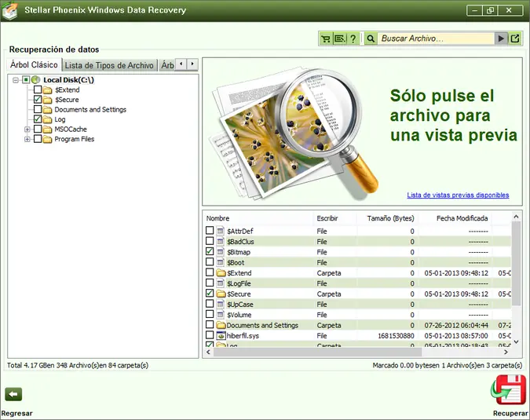Select the Documents and Settings list row
This screenshot has width=530, height=420.
(358, 325)
